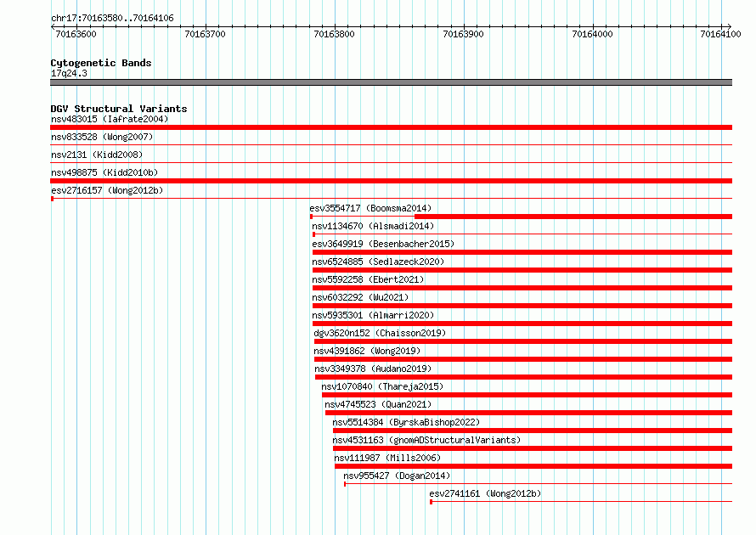Click the red bar under esv3649919
Screen dimensions: 756x535
click(x=522, y=252)
